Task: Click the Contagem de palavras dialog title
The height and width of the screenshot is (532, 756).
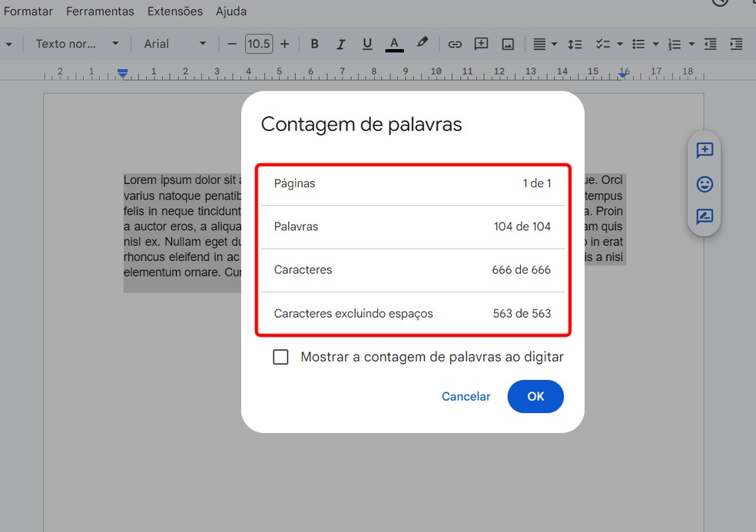Action: [x=361, y=124]
